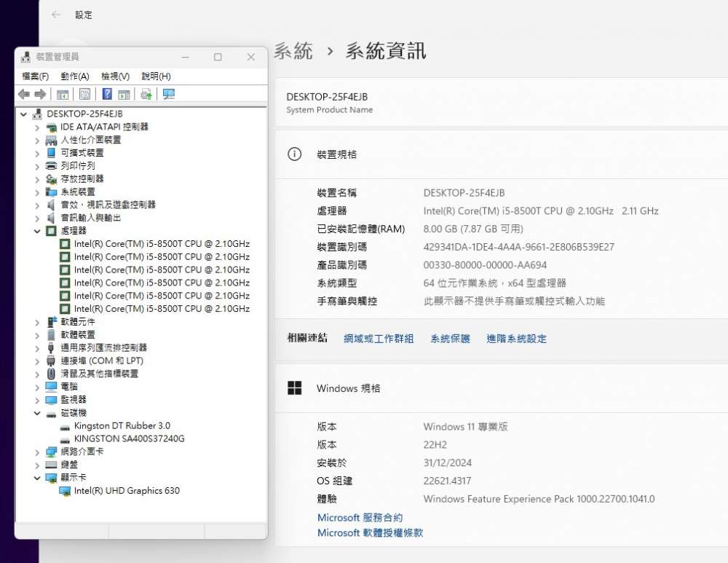This screenshot has height=563, width=728.
Task: Click the info icon beside 裝置規格
Action: point(294,154)
